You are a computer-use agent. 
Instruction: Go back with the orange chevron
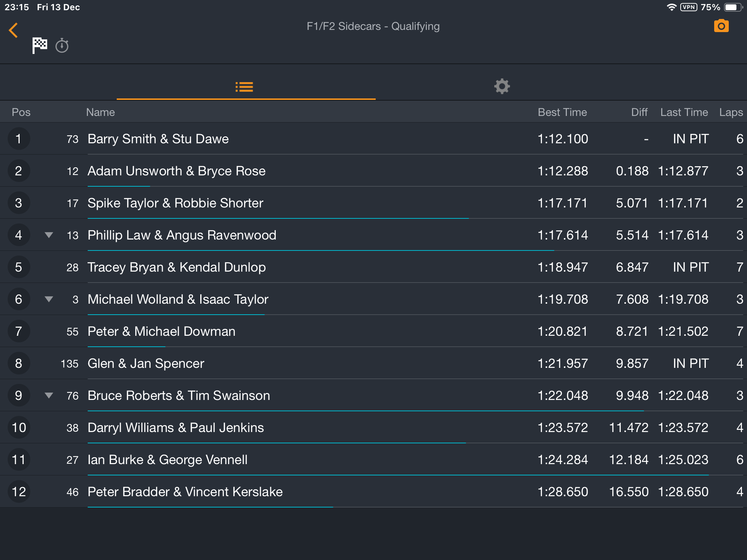(13, 30)
